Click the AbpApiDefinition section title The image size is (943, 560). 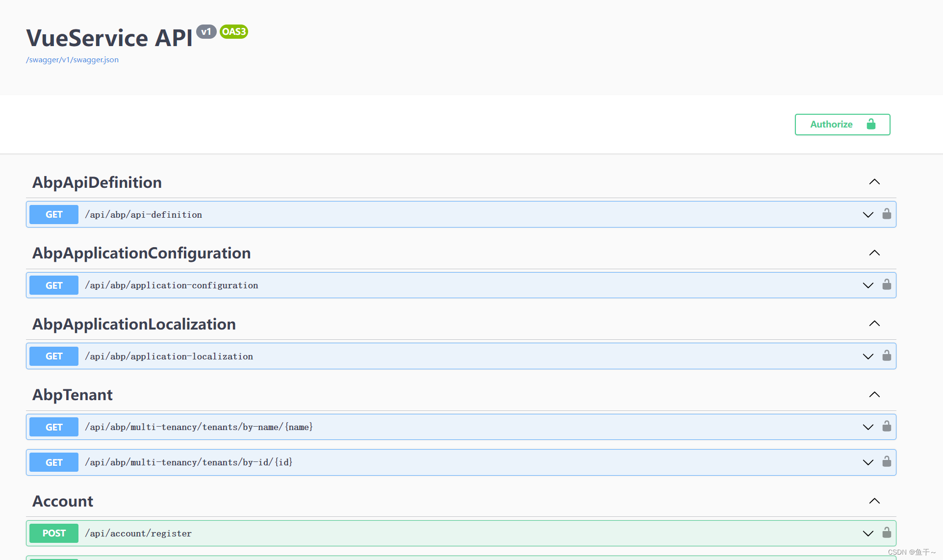click(97, 182)
